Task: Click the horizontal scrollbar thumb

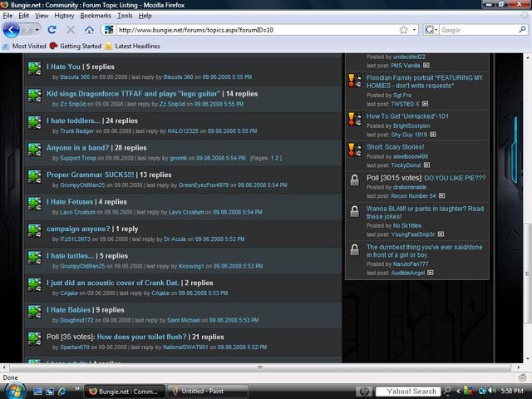Action: click(260, 367)
